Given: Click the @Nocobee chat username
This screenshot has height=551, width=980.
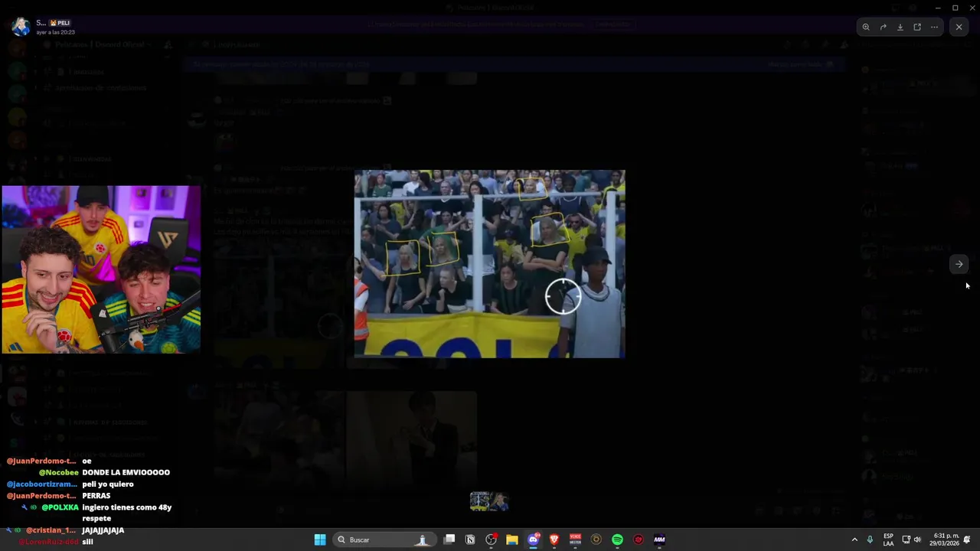Looking at the screenshot, I should click(59, 472).
